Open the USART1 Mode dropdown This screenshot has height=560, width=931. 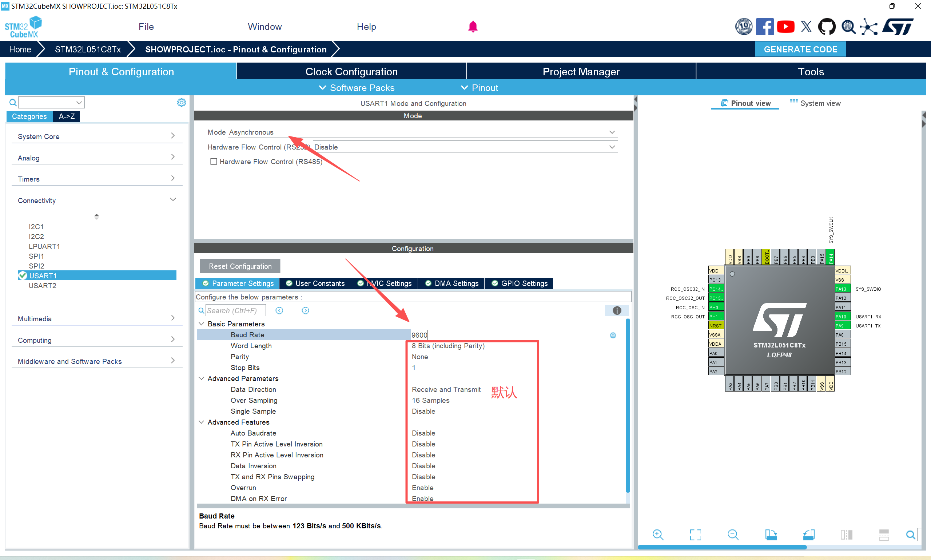point(422,132)
